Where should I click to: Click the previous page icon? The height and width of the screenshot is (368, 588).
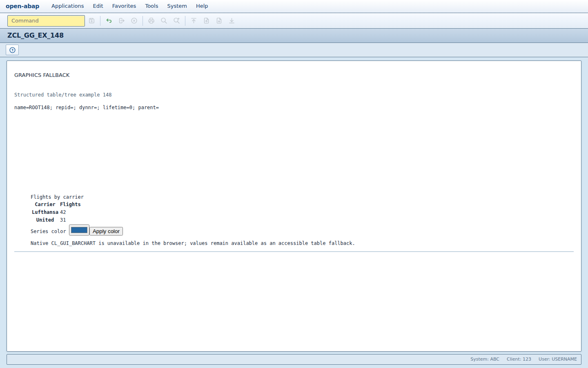pyautogui.click(x=207, y=21)
